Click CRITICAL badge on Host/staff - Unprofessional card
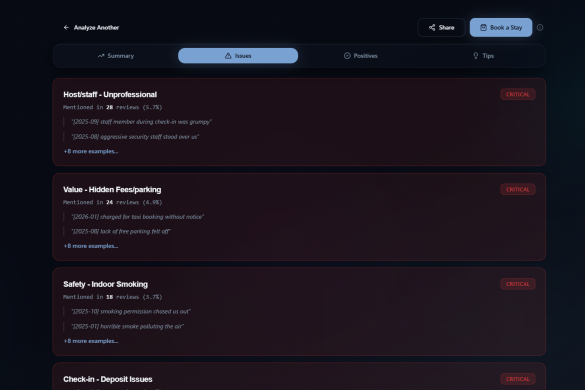 click(x=517, y=94)
